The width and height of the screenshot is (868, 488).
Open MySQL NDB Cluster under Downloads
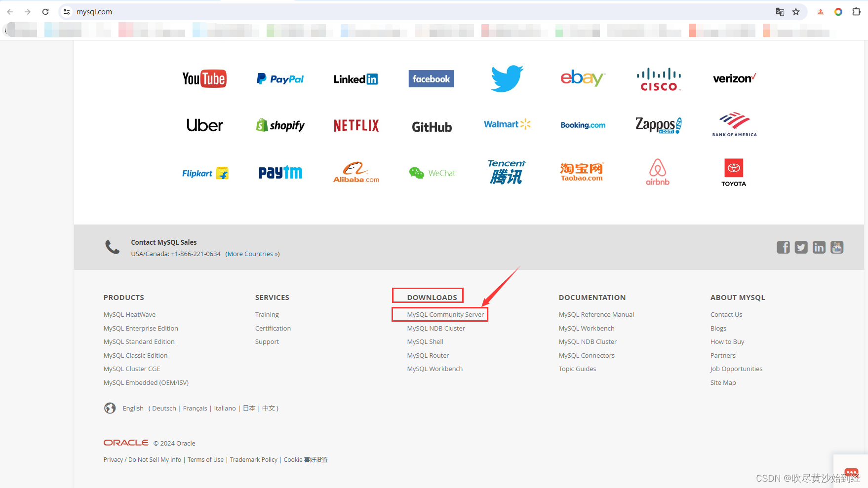click(x=436, y=328)
